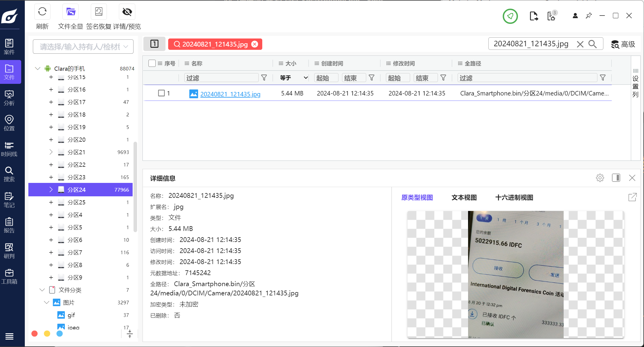Open 时间线 timeline in sidebar
Screen dimensions: 644x347
point(9,149)
